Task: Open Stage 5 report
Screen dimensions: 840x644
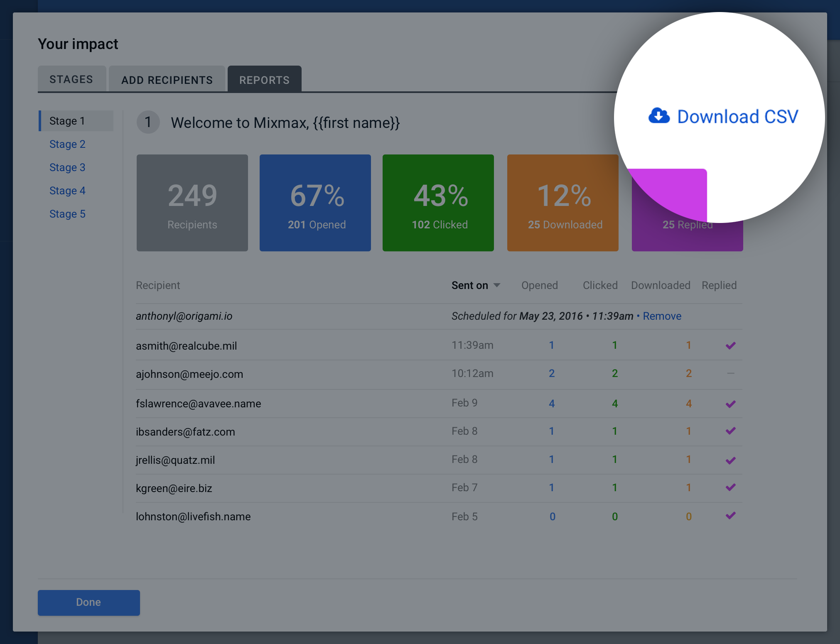Action: pos(67,214)
